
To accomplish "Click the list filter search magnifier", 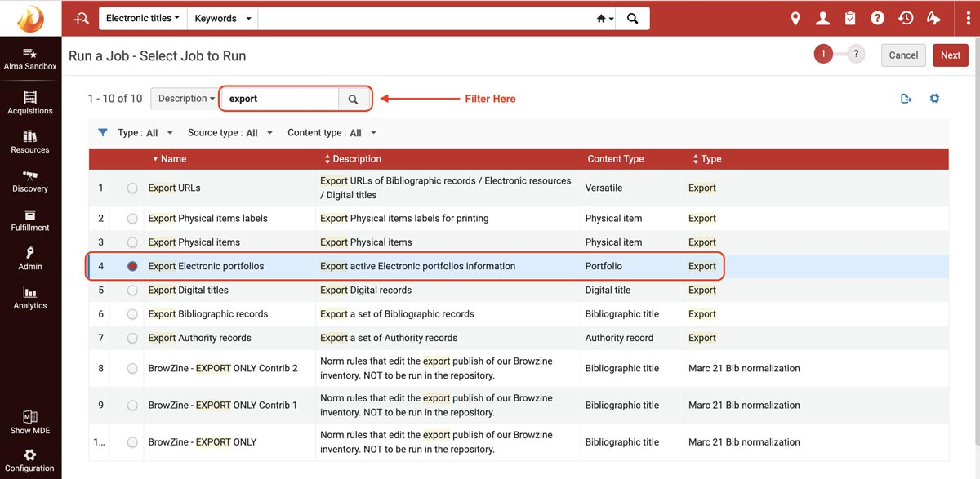I will coord(353,99).
